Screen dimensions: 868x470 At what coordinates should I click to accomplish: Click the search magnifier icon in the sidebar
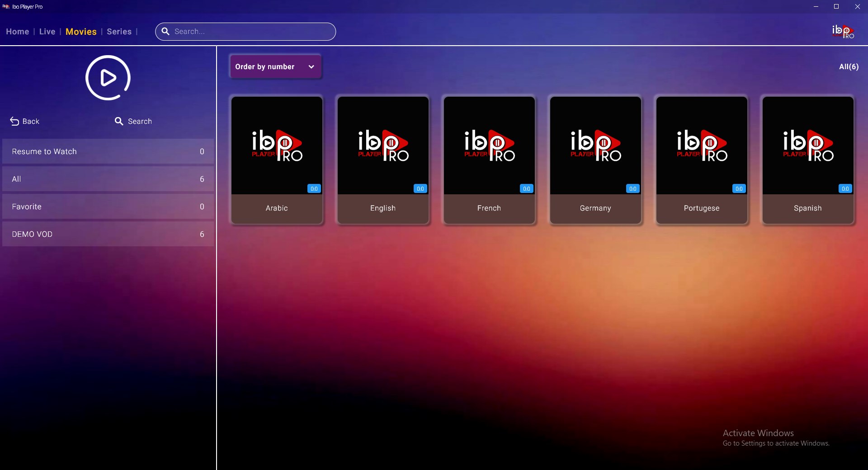coord(118,121)
